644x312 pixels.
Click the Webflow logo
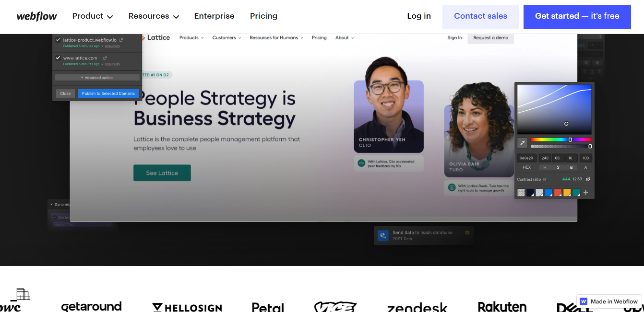36,16
